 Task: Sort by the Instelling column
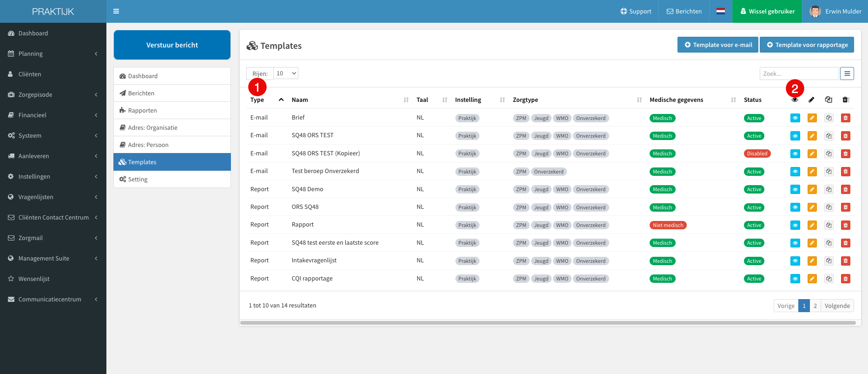[480, 100]
